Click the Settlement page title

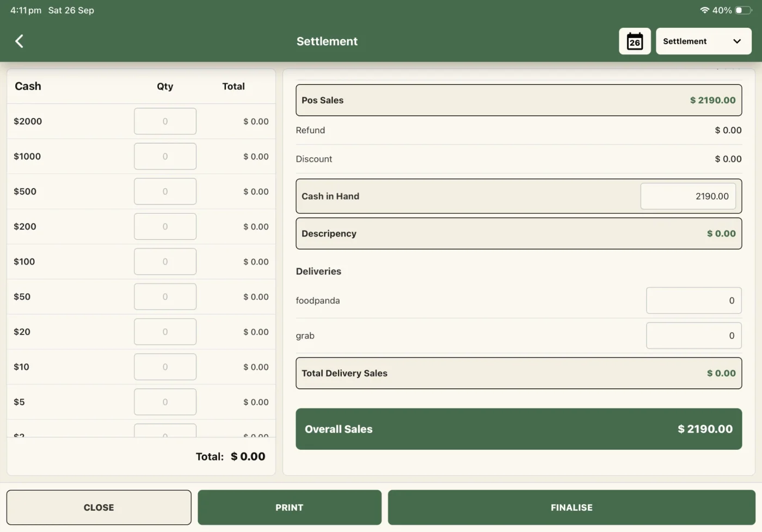pyautogui.click(x=327, y=41)
